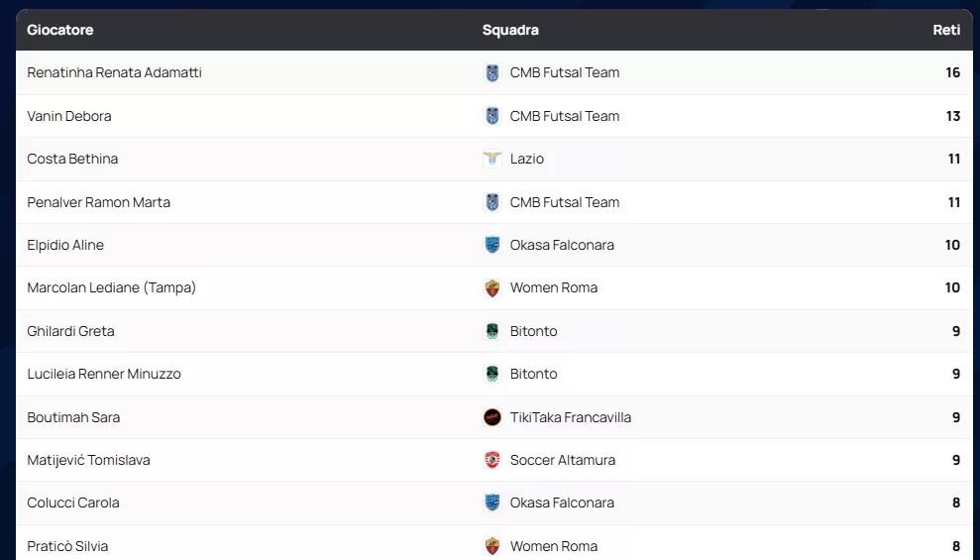Screen dimensions: 980x560
Task: Click the Women Roma crest beside Marcolan
Action: pyautogui.click(x=492, y=288)
